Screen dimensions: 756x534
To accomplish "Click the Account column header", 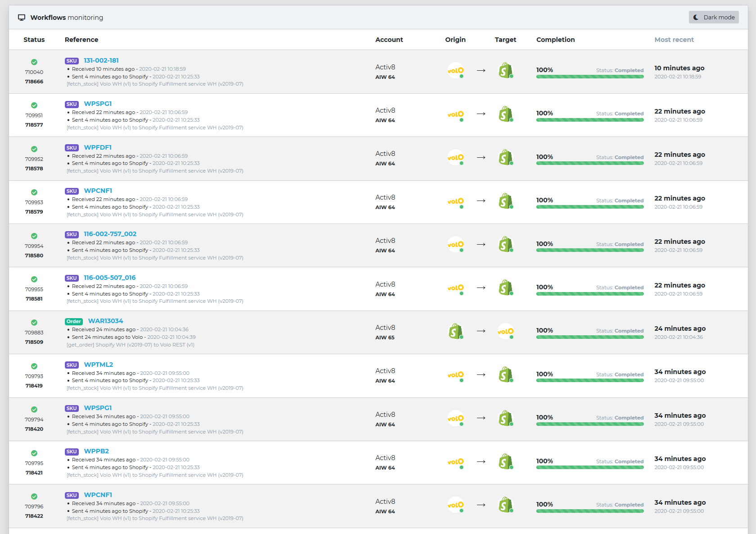I will [389, 40].
